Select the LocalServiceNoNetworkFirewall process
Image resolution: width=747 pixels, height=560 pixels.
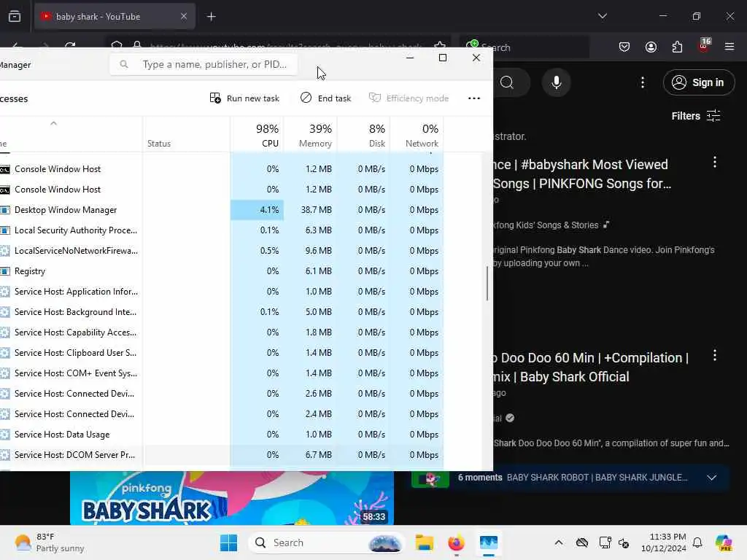(222, 251)
